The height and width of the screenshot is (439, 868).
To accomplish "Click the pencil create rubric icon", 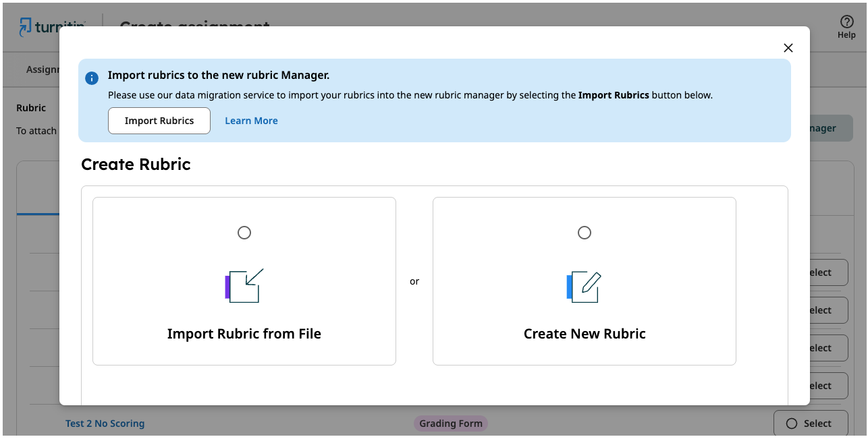I will (x=585, y=287).
